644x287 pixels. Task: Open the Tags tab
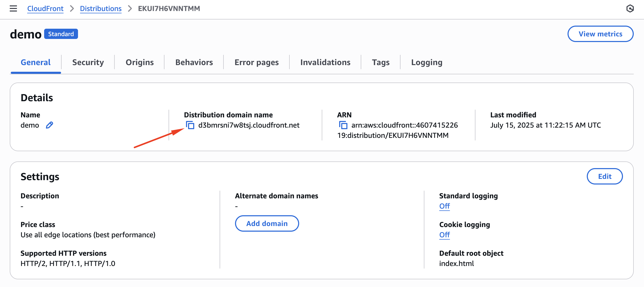click(381, 62)
